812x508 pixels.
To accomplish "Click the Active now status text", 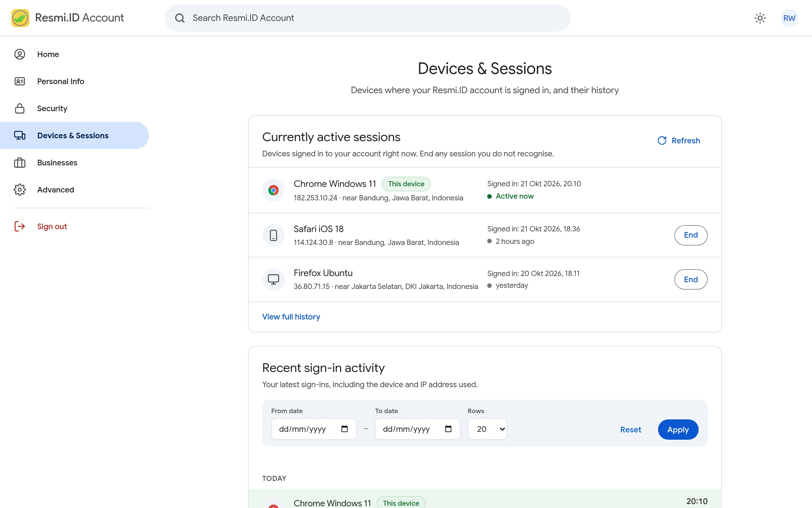I will point(514,196).
